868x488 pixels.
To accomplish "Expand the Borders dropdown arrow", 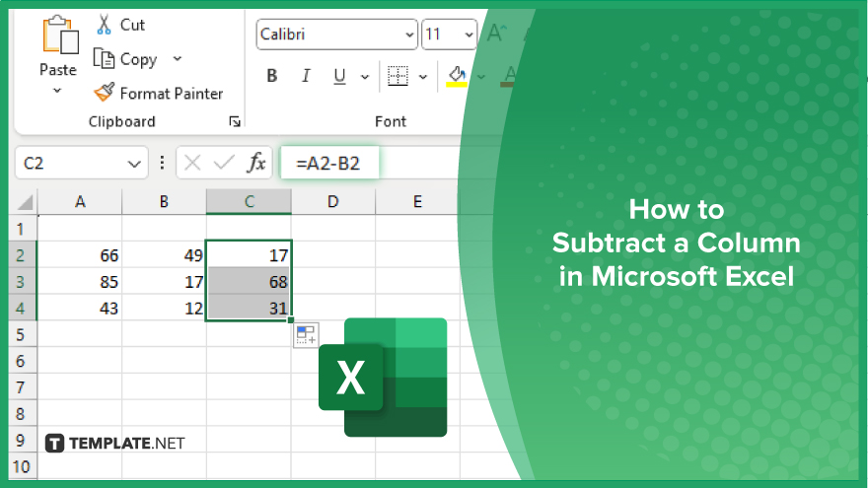I will click(x=423, y=76).
